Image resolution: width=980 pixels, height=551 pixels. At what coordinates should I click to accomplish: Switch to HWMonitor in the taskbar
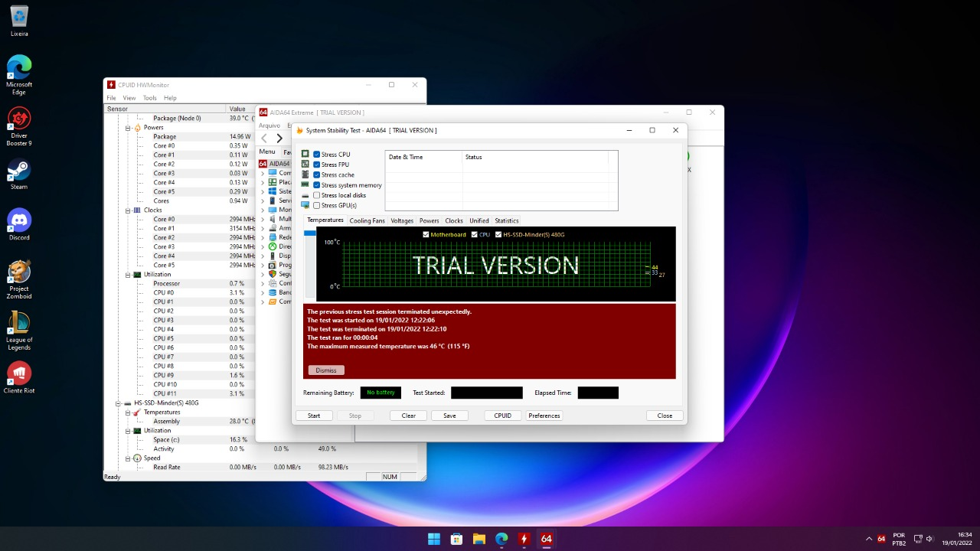(524, 539)
